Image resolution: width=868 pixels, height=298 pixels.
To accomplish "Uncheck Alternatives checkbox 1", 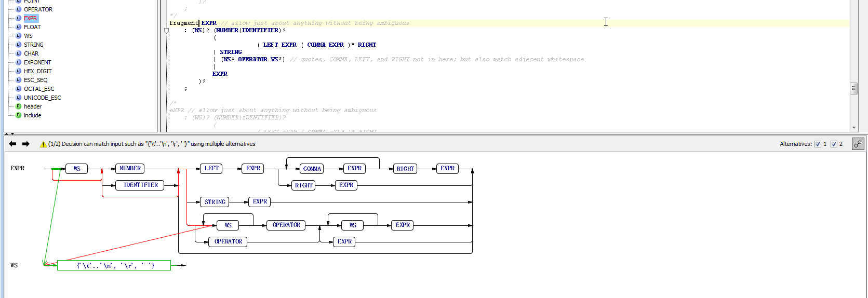I will pyautogui.click(x=818, y=144).
